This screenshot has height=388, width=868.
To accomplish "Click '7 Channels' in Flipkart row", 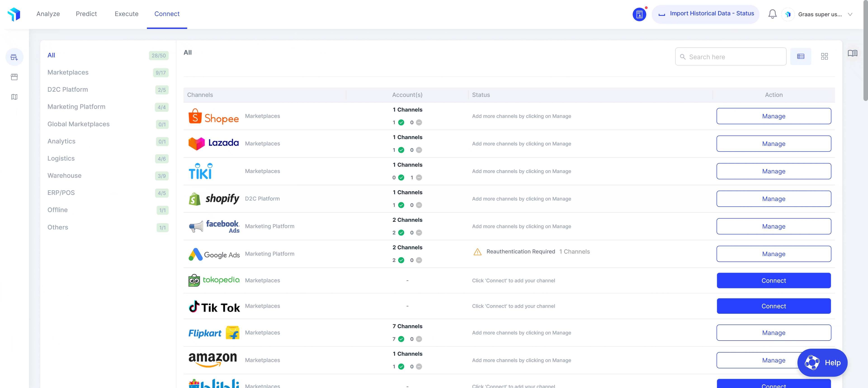I will [x=407, y=326].
